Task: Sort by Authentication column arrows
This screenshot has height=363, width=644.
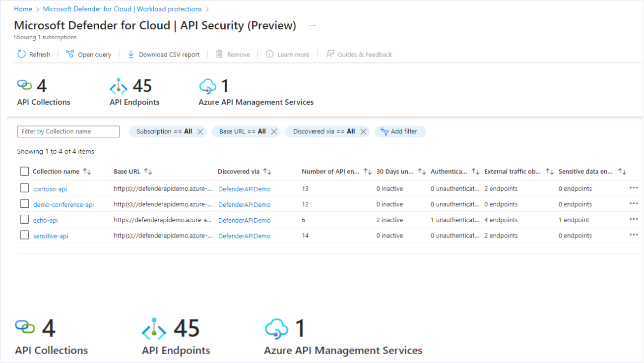Action: coord(475,172)
